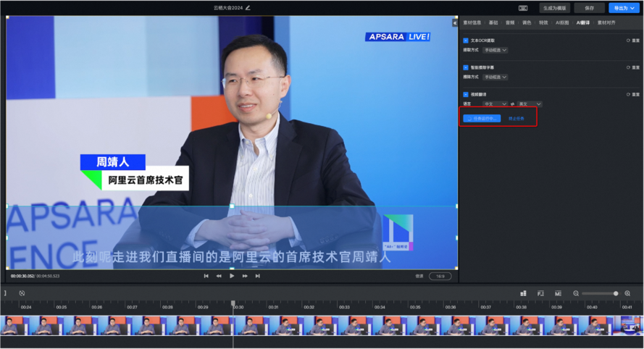644x349 pixels.
Task: Click the top-center handle of subtitle selection box
Action: pos(232,206)
